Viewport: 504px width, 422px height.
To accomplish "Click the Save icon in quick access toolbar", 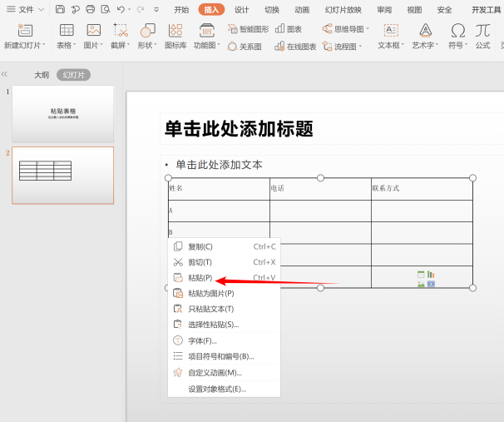I will point(60,9).
